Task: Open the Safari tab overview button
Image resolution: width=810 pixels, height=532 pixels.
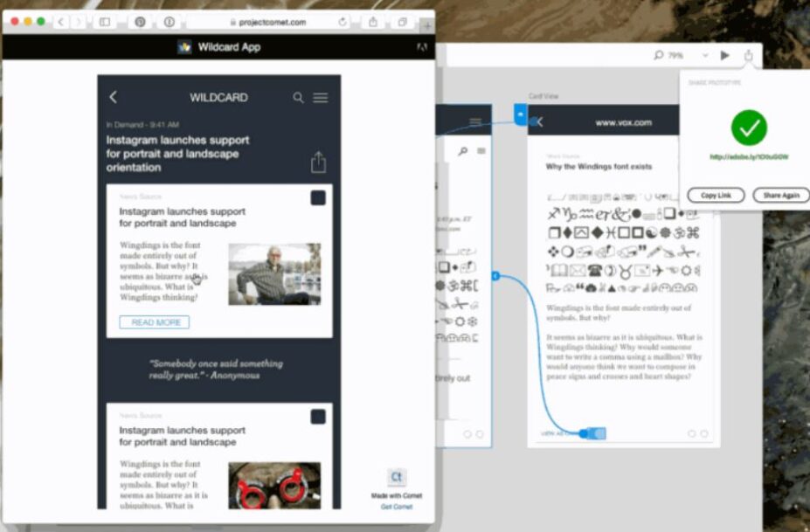Action: [402, 22]
